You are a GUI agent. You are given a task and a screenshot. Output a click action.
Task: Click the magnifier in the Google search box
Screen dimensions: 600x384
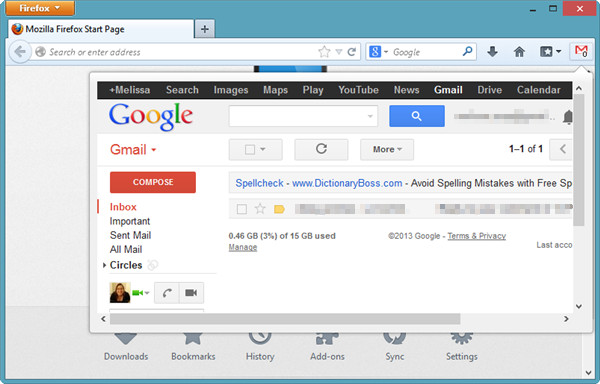[467, 51]
